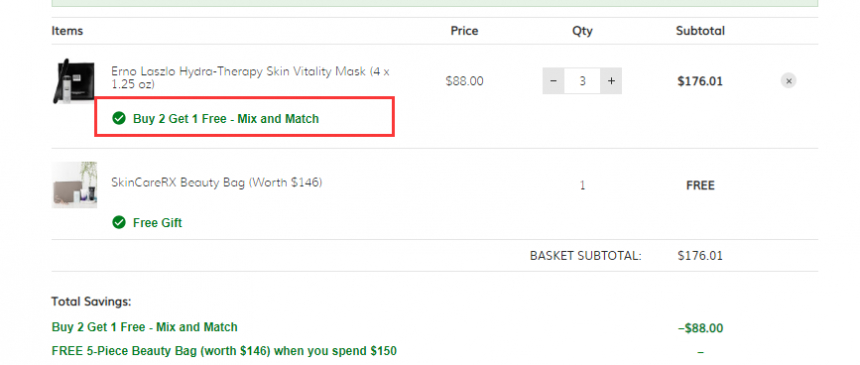This screenshot has height=365, width=860.
Task: Click the Price column header
Action: 464,31
